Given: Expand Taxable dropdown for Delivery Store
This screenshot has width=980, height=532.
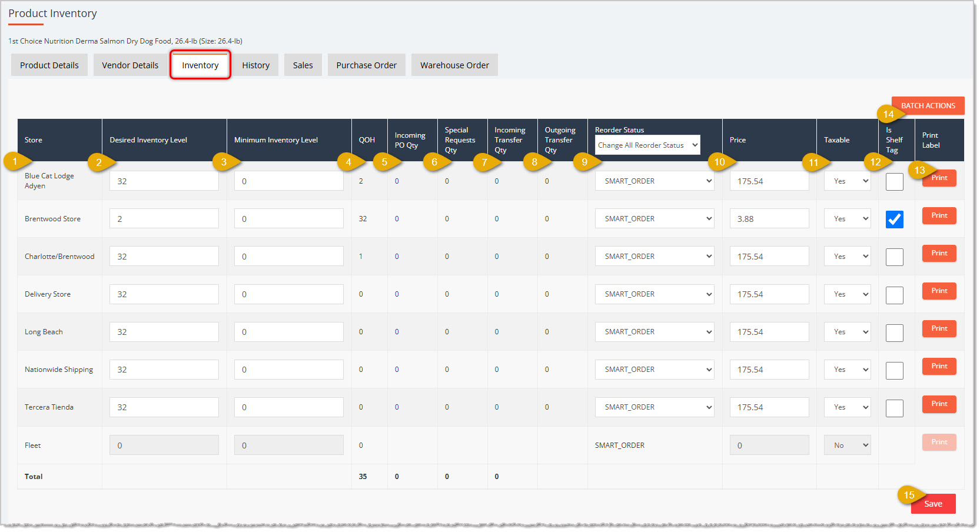Looking at the screenshot, I should 848,294.
